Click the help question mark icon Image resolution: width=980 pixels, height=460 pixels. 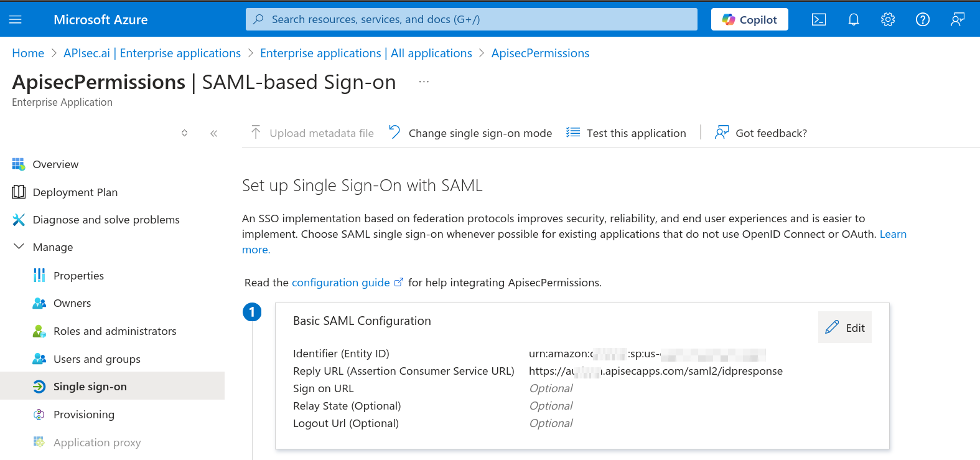923,20
